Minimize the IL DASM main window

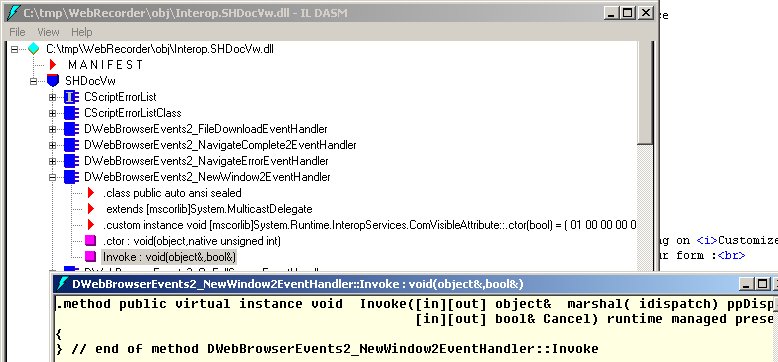click(x=612, y=13)
